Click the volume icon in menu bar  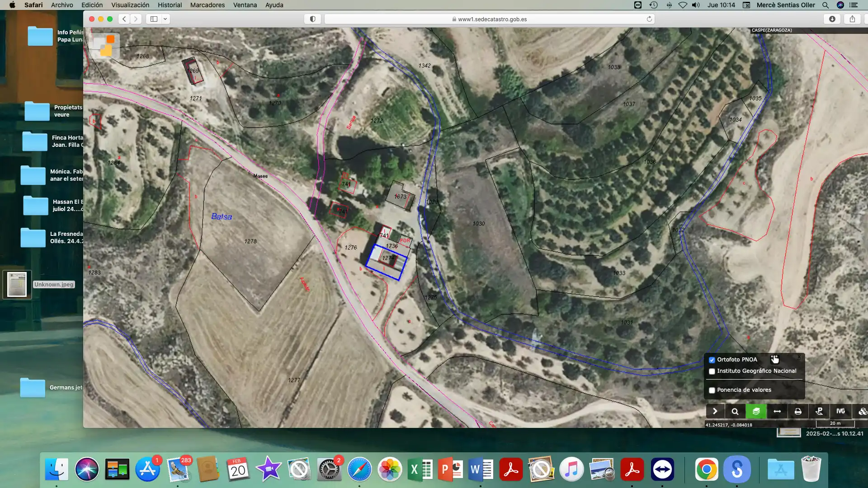(696, 5)
